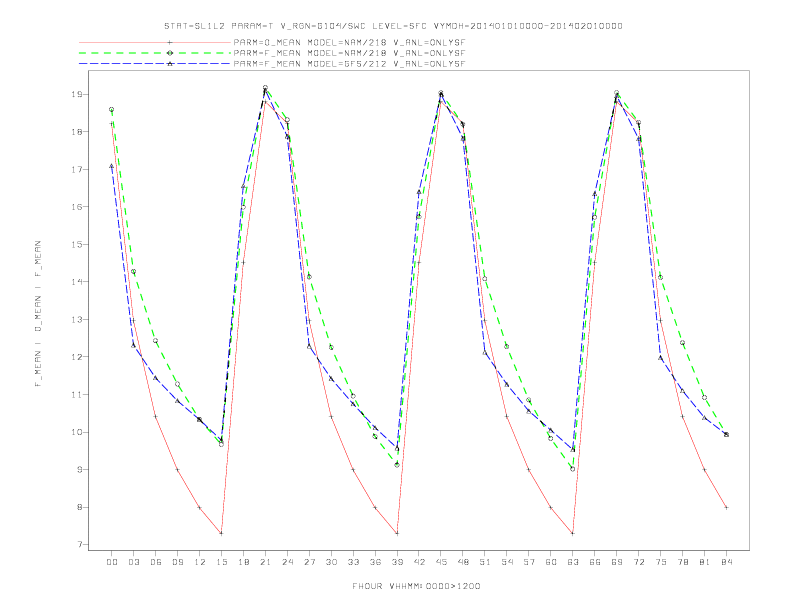Image resolution: width=792 pixels, height=612 pixels.
Task: Click x-axis forecast hour label 57
Action: click(x=529, y=562)
